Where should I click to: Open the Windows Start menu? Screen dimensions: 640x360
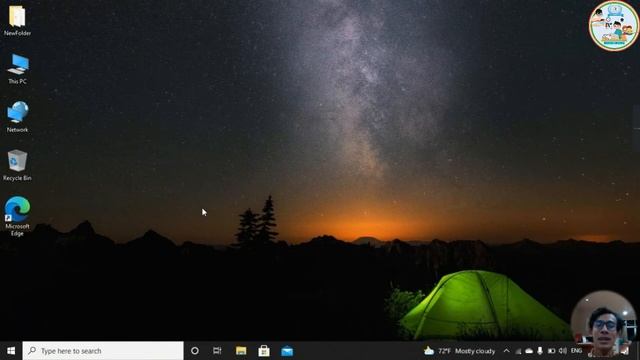click(11, 351)
